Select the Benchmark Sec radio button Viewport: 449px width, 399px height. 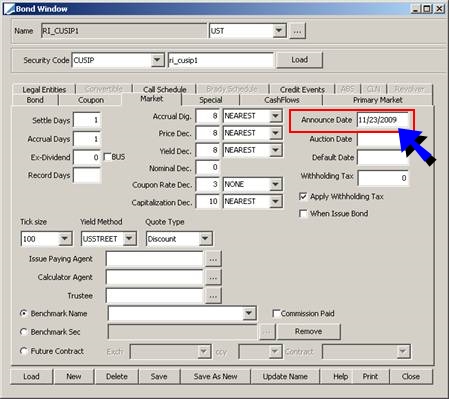pyautogui.click(x=24, y=332)
